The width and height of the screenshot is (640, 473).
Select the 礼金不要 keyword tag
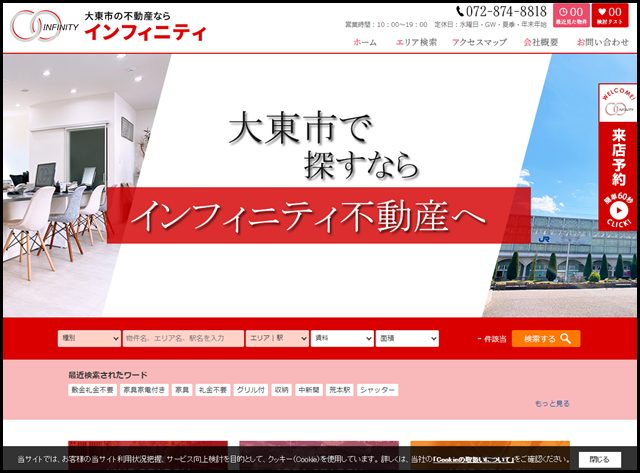click(213, 390)
